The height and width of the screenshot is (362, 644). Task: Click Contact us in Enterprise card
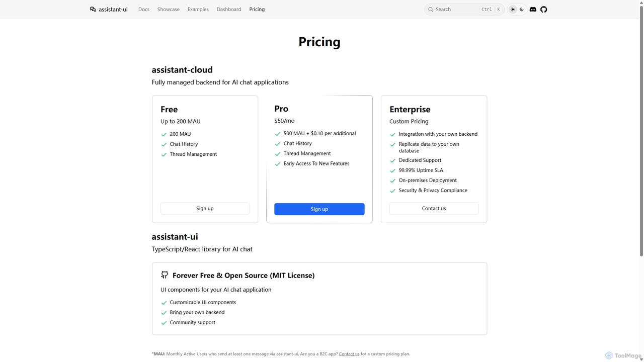(x=434, y=209)
